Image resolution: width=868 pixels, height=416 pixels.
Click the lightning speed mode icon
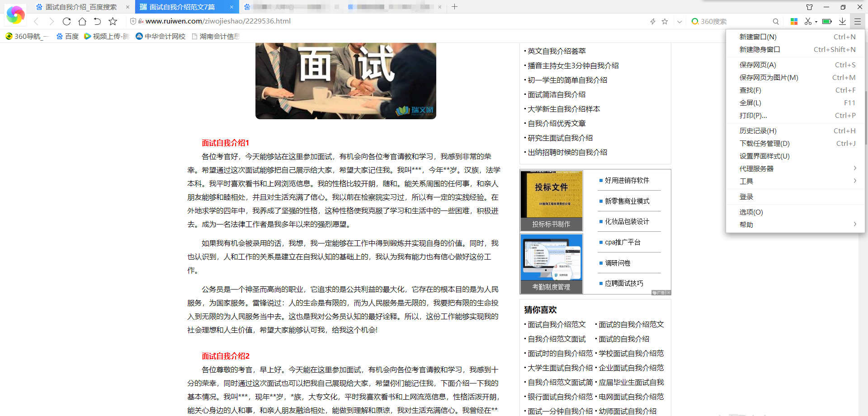click(x=652, y=21)
